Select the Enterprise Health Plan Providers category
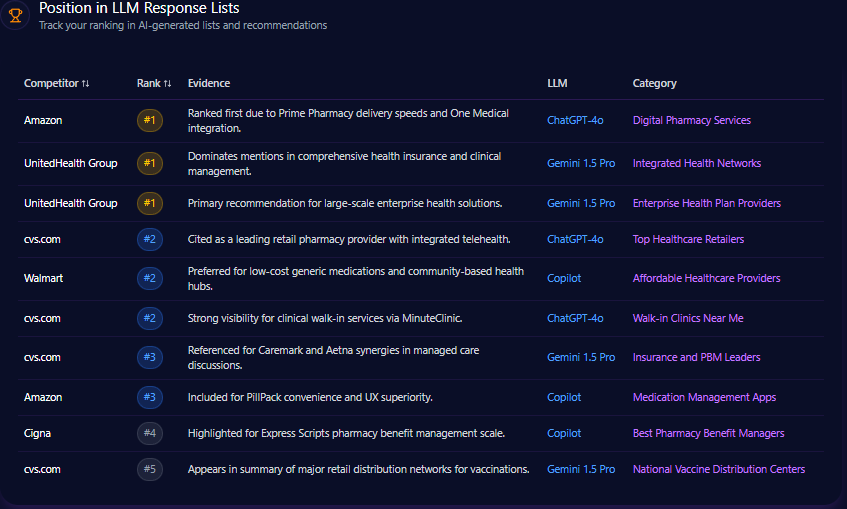Screen dimensions: 847x509 coord(706,203)
